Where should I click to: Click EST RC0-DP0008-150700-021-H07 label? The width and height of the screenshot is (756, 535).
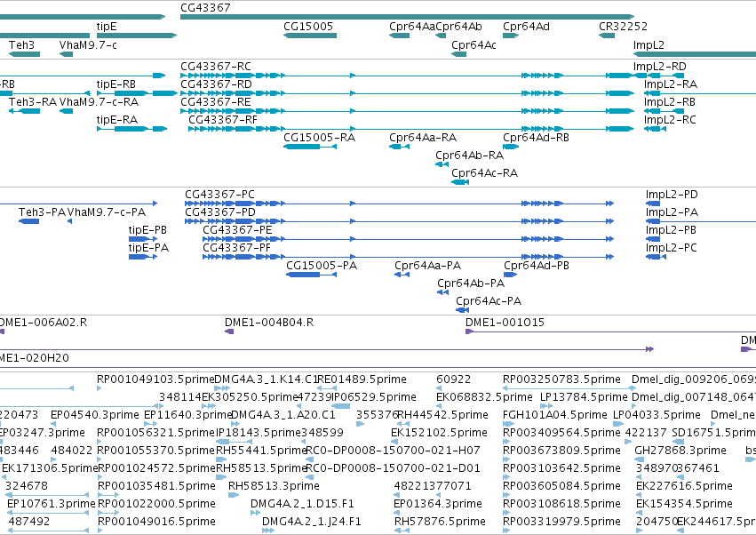pos(393,451)
